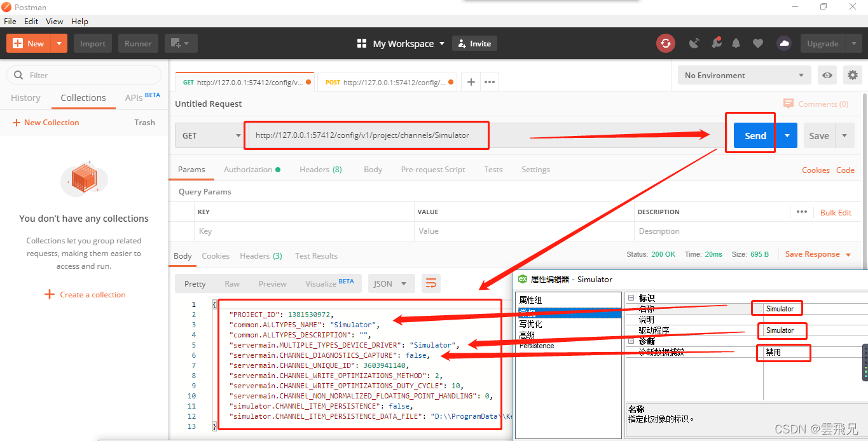Open Pre-request Script tab
This screenshot has height=441, width=868.
(433, 170)
